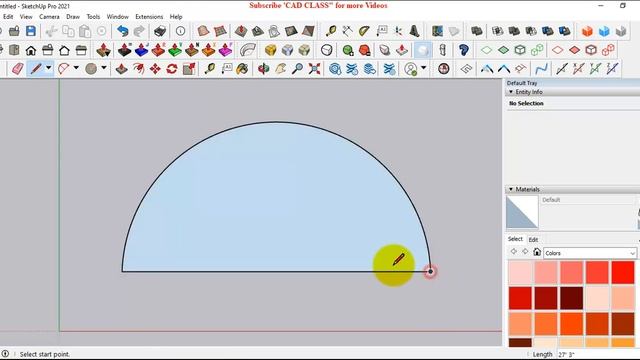This screenshot has height=360, width=640.
Task: Click the magenta joint push-pull icon
Action: 225,50
